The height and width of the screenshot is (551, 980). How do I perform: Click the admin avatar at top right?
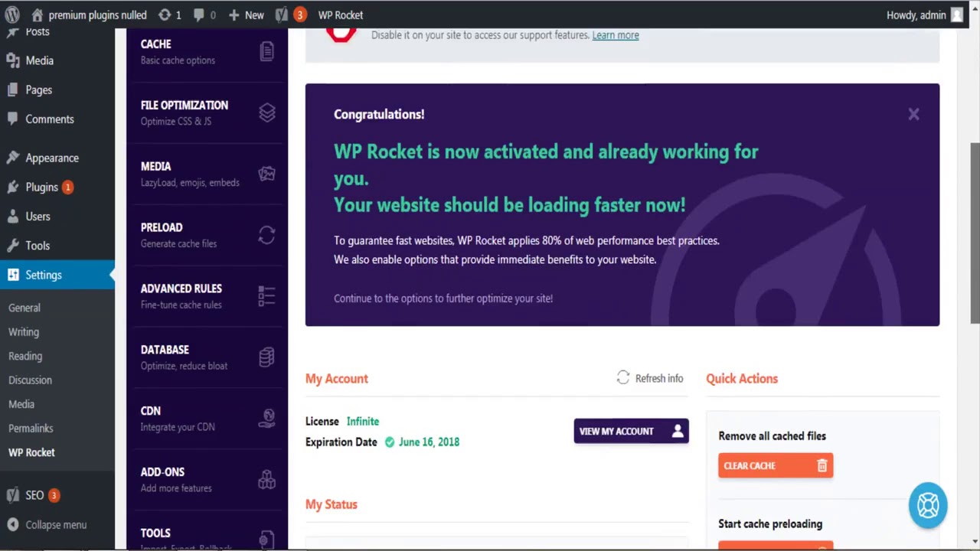pos(957,15)
